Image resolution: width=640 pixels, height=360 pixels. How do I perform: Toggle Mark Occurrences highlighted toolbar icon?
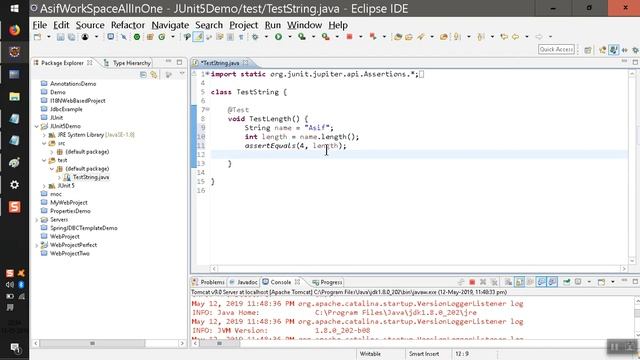[x=198, y=37]
